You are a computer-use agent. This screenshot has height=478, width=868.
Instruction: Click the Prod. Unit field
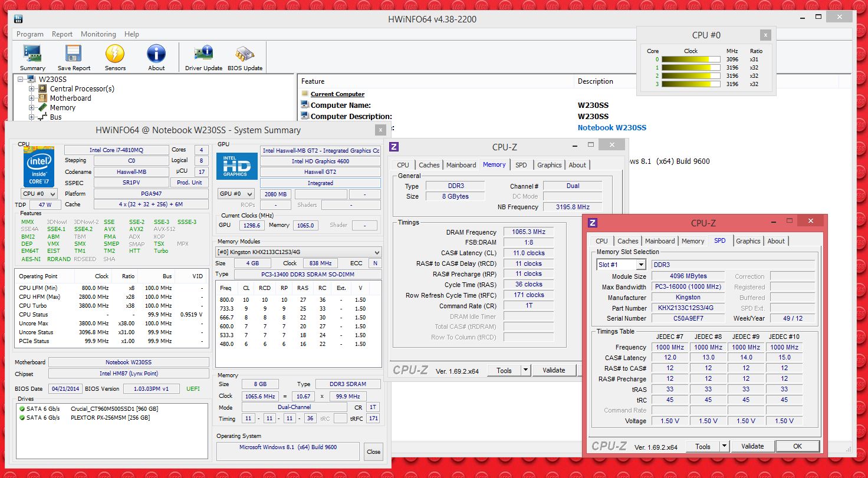[x=190, y=183]
